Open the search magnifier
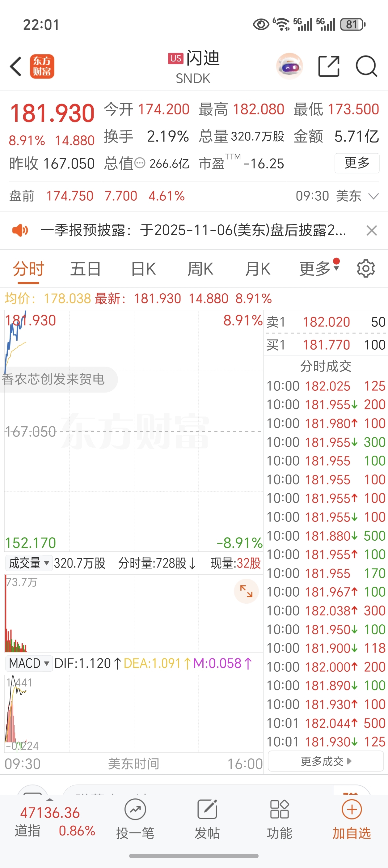The height and width of the screenshot is (868, 388). [366, 66]
